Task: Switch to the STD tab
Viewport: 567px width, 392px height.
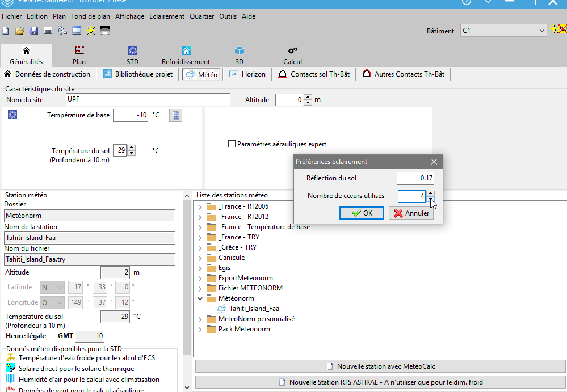Action: [132, 55]
